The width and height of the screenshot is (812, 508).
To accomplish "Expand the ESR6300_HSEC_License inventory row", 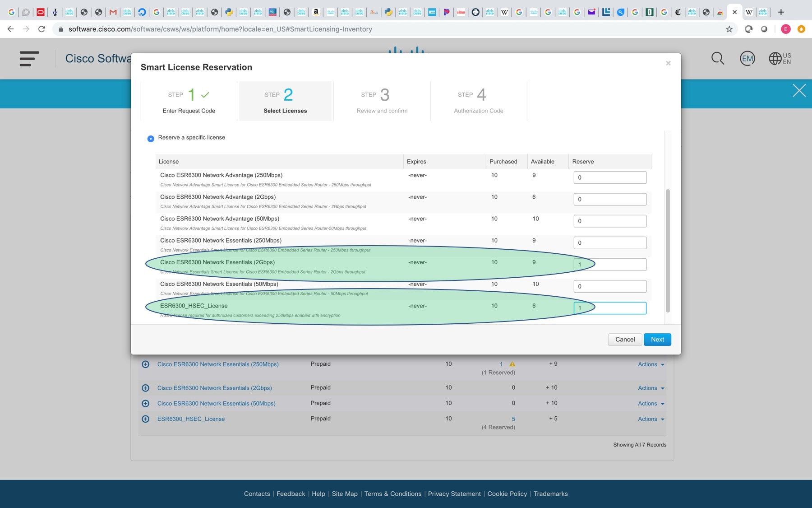I will coord(145,419).
